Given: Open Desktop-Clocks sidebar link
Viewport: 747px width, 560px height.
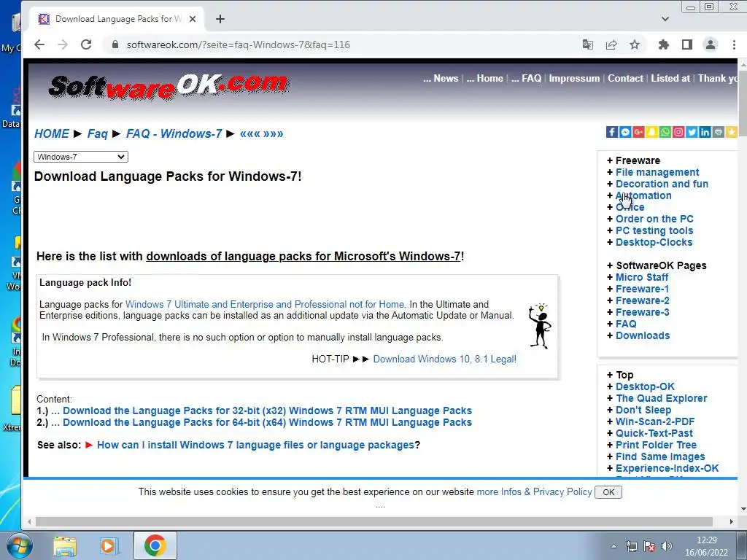Looking at the screenshot, I should pyautogui.click(x=654, y=242).
